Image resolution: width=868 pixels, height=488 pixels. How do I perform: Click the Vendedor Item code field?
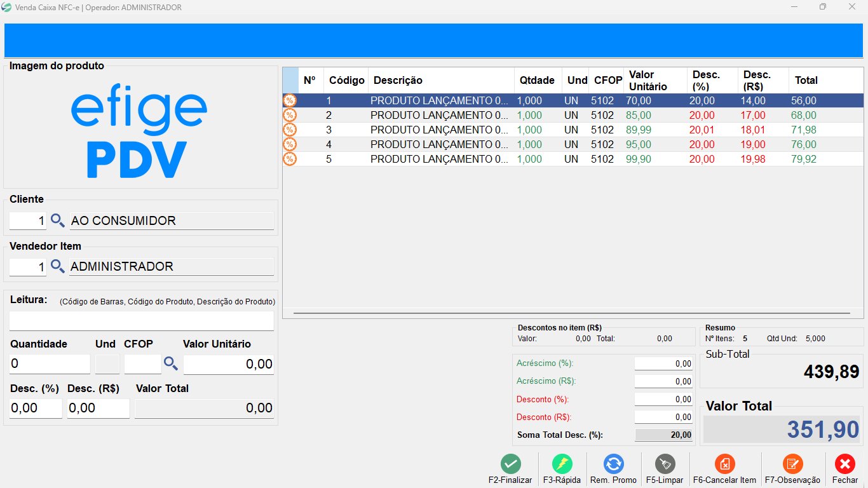(28, 267)
